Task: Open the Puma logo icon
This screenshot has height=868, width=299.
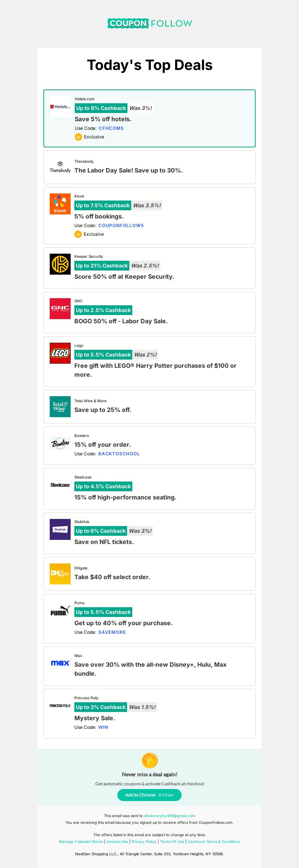Action: [x=60, y=611]
